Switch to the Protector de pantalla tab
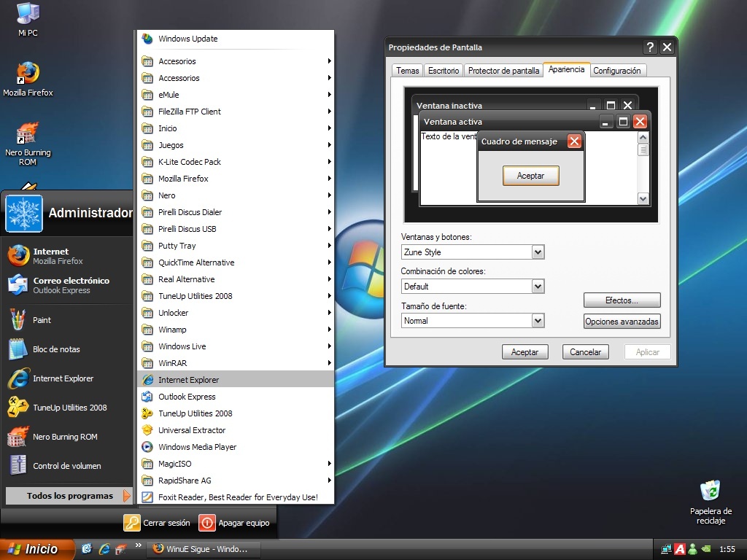This screenshot has height=560, width=747. point(503,71)
